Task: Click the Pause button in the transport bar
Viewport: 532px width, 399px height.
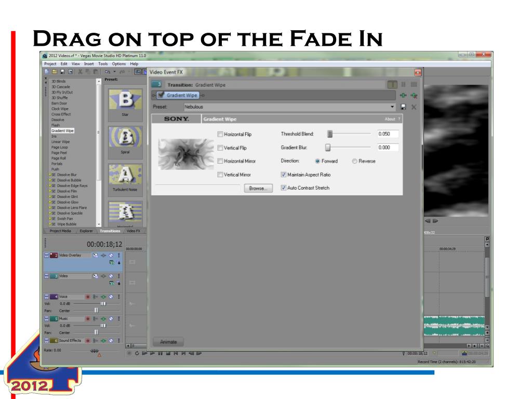Action: (160, 353)
